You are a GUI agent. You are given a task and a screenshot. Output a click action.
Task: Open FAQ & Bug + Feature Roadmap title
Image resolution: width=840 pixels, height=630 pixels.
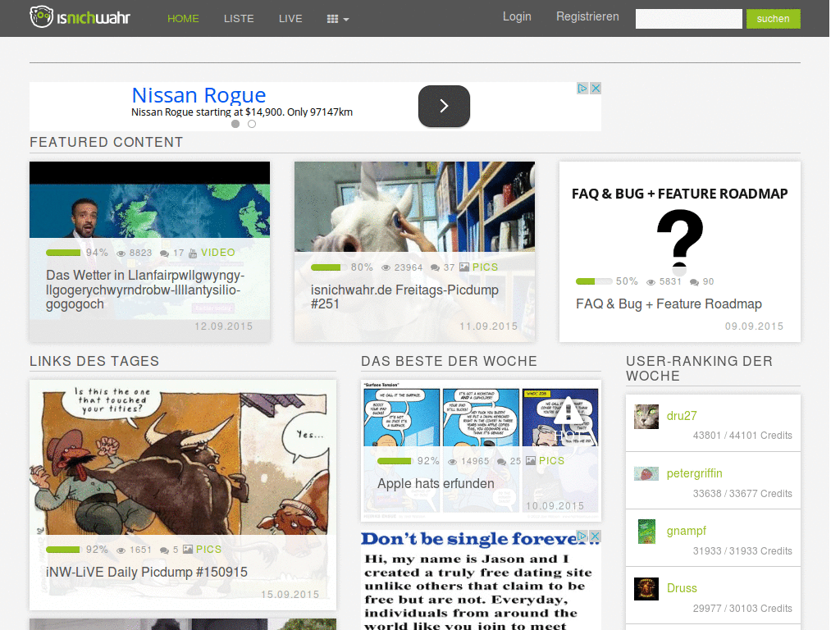(669, 304)
